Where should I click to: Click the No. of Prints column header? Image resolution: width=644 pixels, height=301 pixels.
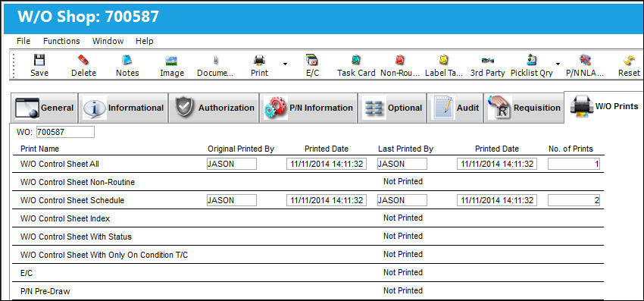[x=571, y=149]
